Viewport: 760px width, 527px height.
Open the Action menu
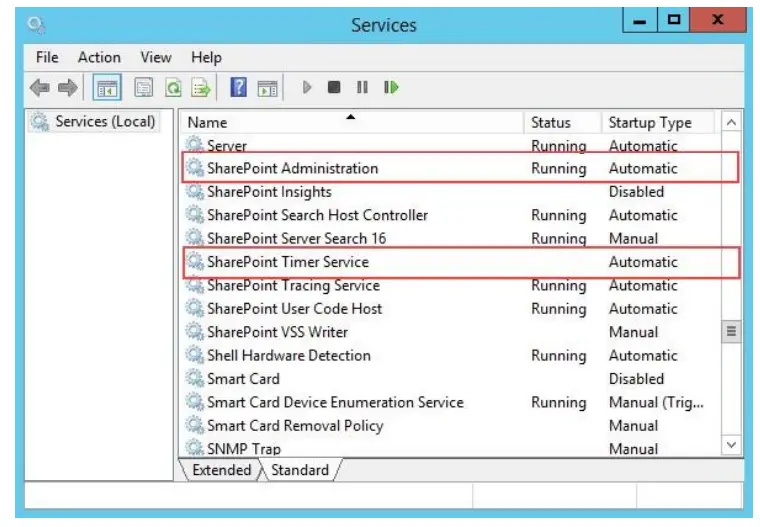point(99,58)
